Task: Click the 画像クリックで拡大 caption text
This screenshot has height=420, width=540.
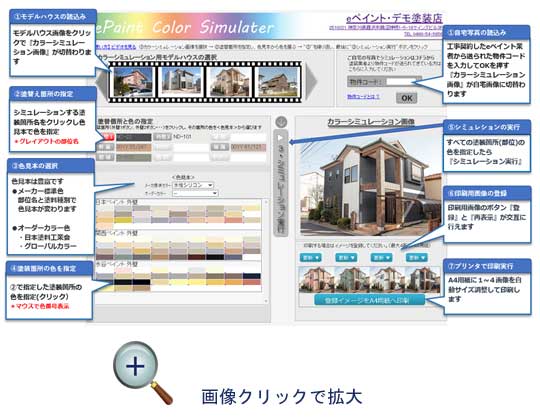Action: (281, 397)
